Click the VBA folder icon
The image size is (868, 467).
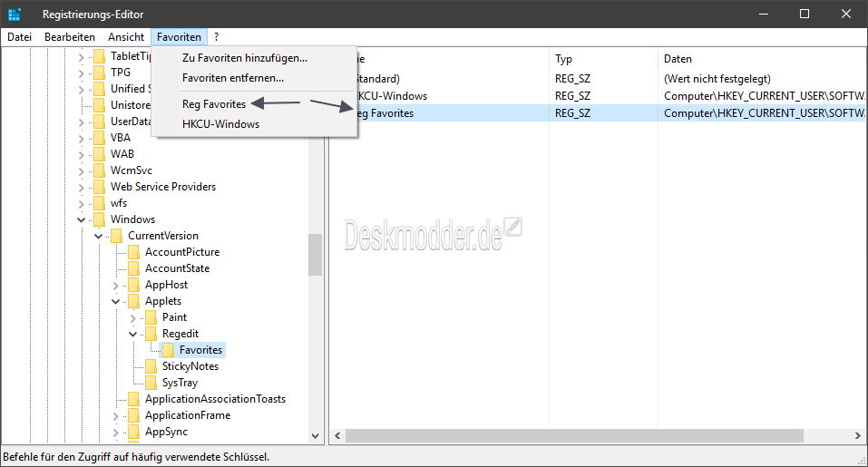pyautogui.click(x=99, y=138)
